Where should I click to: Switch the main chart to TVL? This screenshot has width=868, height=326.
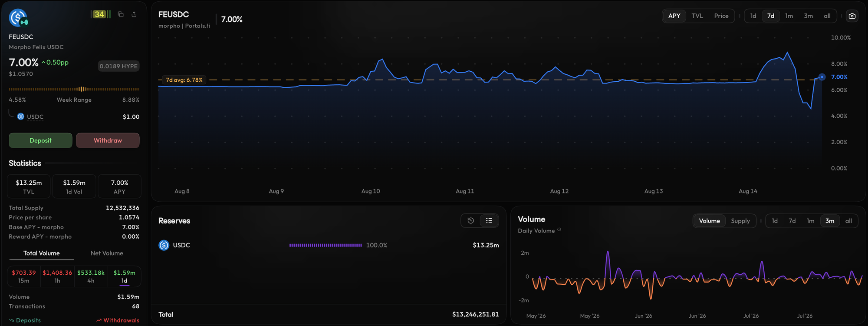point(697,16)
